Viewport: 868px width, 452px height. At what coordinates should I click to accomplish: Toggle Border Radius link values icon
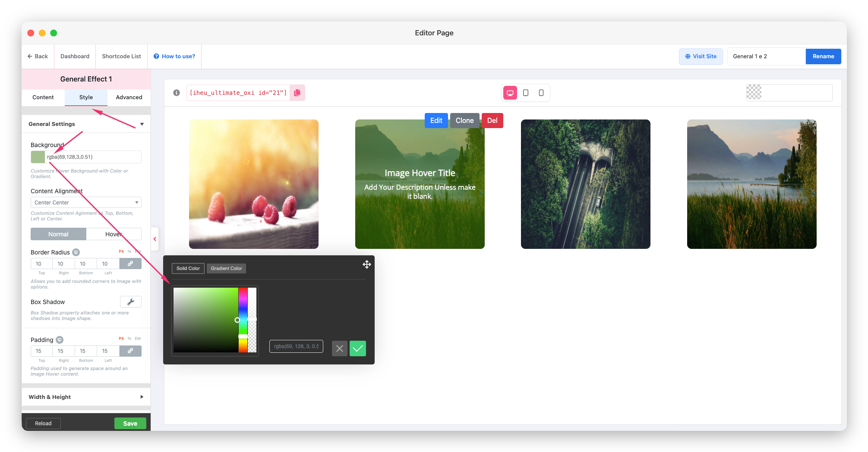tap(130, 264)
